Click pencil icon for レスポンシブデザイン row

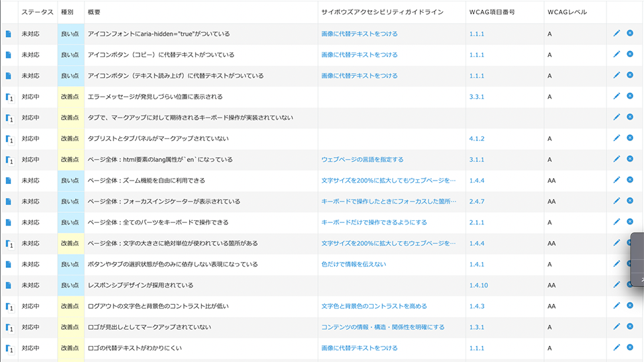(616, 285)
